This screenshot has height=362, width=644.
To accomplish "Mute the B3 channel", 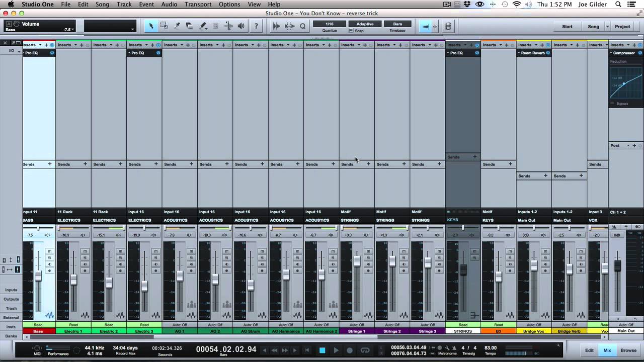I will pyautogui.click(x=510, y=251).
